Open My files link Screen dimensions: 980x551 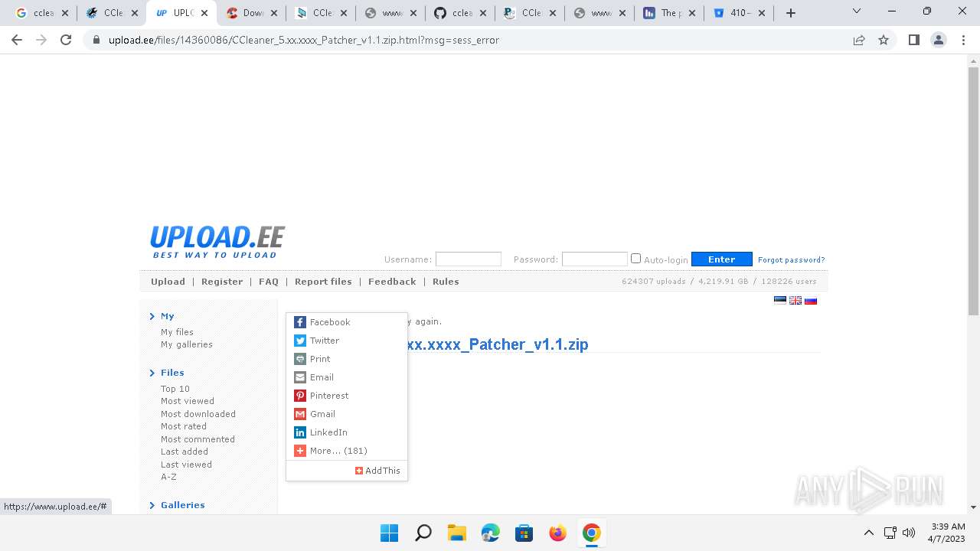point(177,332)
